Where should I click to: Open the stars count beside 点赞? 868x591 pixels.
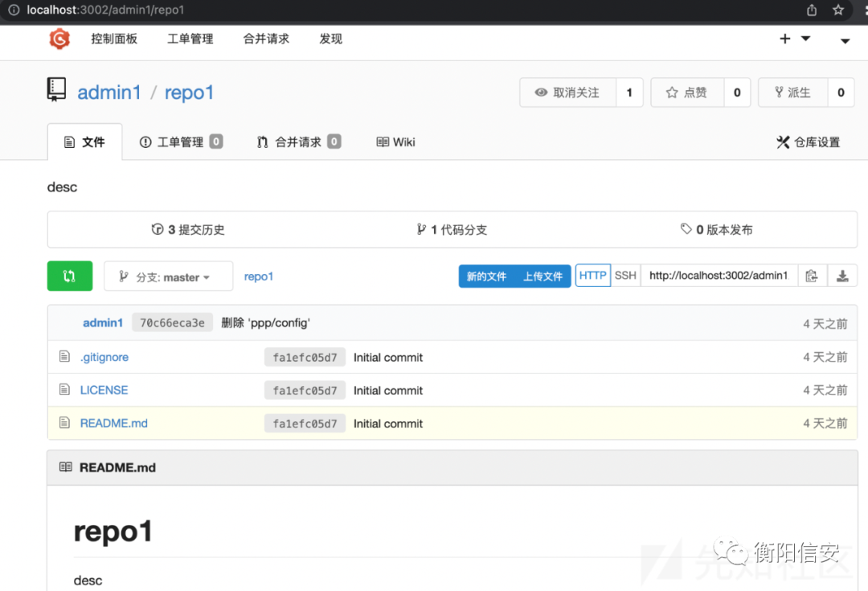click(737, 92)
